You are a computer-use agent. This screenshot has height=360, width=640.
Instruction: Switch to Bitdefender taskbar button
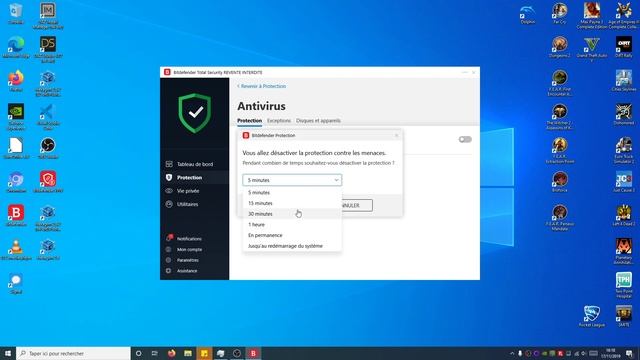253,353
